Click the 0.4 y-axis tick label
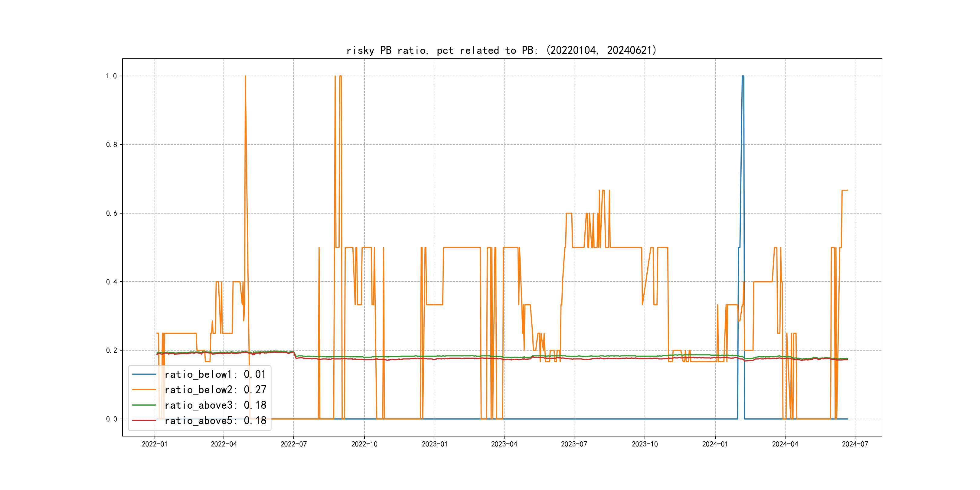Image resolution: width=980 pixels, height=490 pixels. coord(111,282)
